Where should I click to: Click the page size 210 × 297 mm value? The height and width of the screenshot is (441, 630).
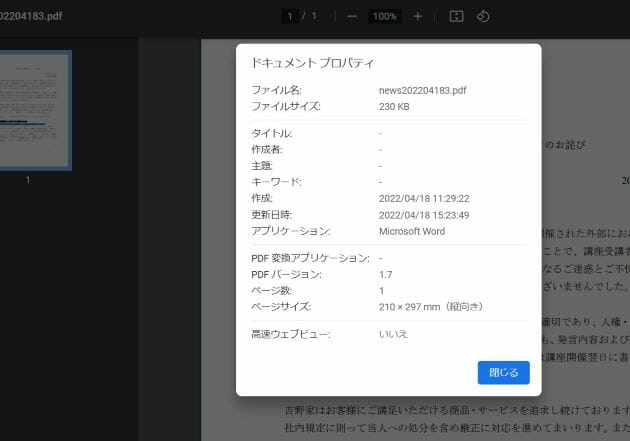(430, 306)
